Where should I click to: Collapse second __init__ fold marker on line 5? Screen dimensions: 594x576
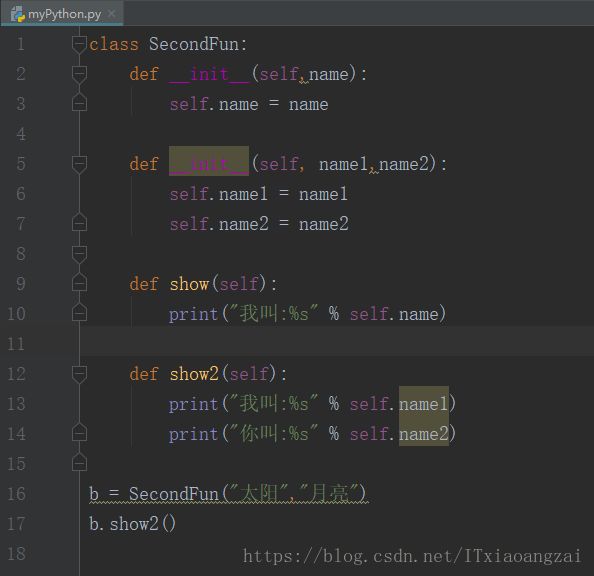[x=80, y=164]
